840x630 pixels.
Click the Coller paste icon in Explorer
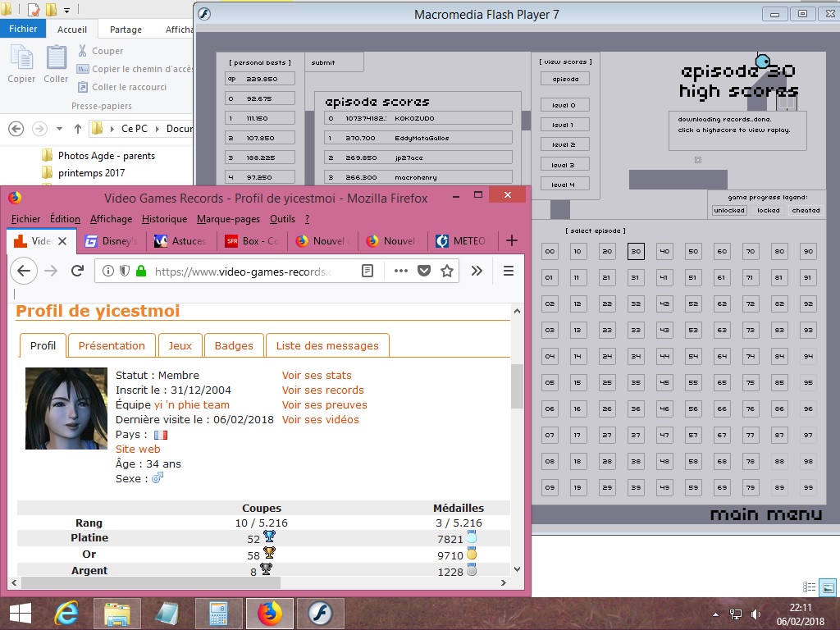[x=56, y=64]
